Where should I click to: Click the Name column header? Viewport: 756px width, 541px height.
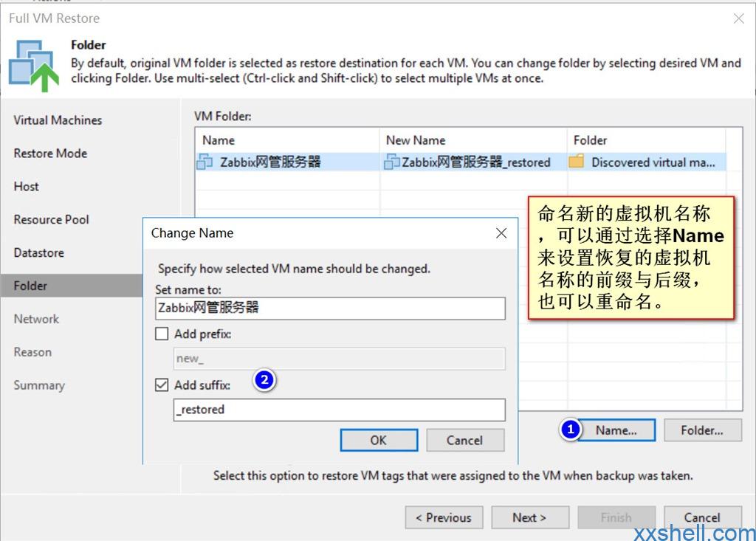pyautogui.click(x=287, y=140)
